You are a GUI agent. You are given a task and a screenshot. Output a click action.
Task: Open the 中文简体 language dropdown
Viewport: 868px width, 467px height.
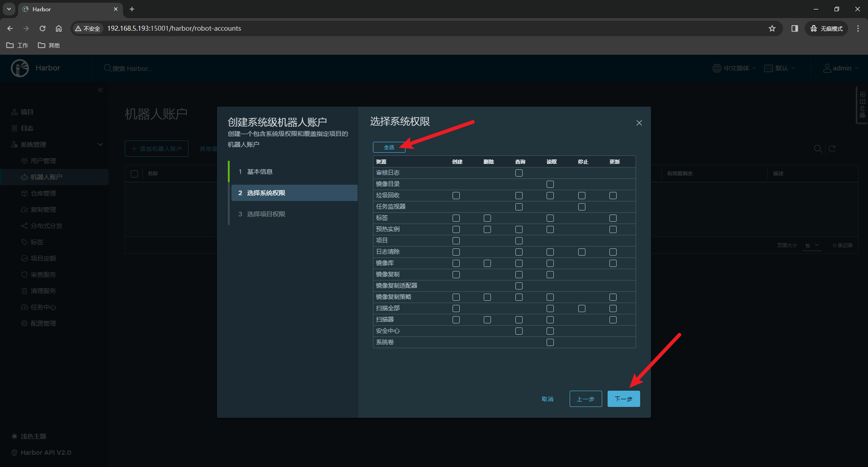734,68
